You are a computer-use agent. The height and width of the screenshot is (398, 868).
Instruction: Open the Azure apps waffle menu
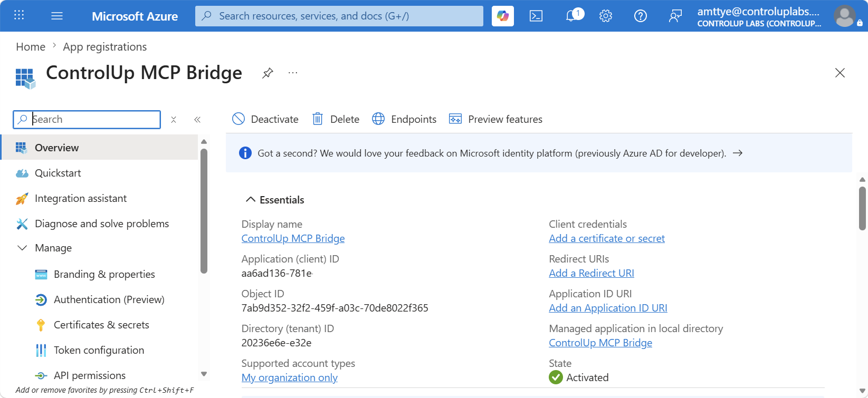[x=19, y=15]
